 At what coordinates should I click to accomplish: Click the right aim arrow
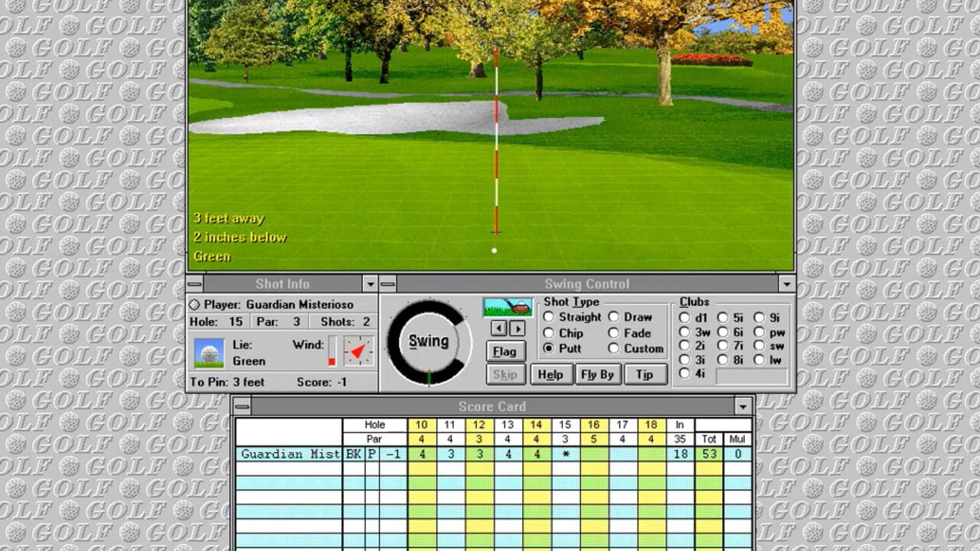coord(518,328)
